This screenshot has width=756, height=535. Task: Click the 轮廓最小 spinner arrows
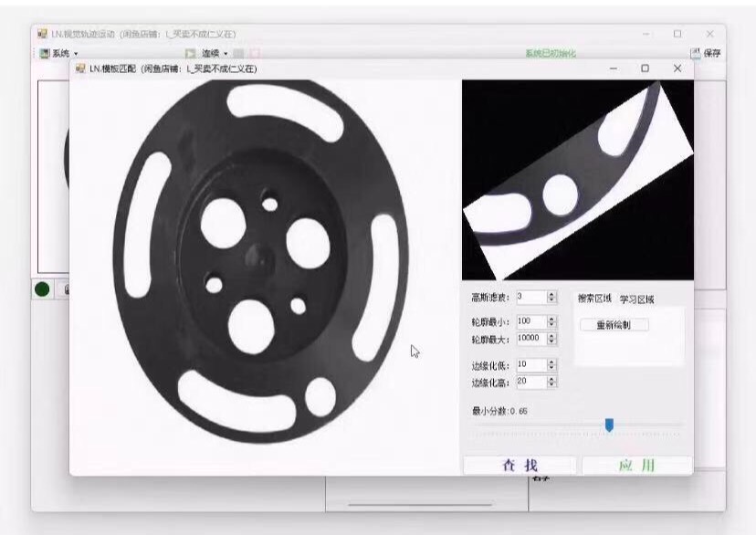coord(551,321)
